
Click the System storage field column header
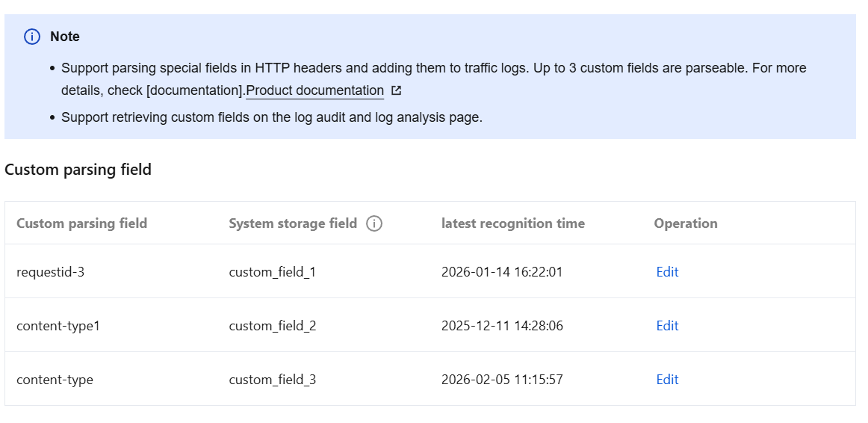(x=293, y=223)
